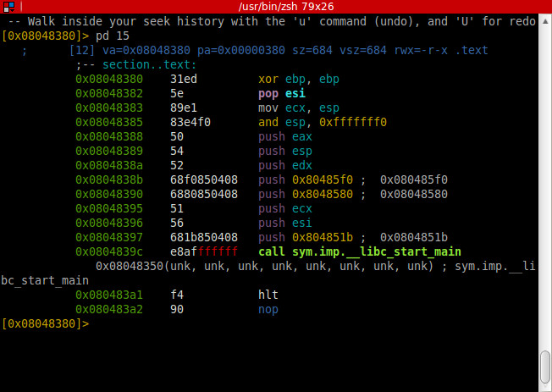
Task: Click address 0x08048385
Action: coord(109,123)
